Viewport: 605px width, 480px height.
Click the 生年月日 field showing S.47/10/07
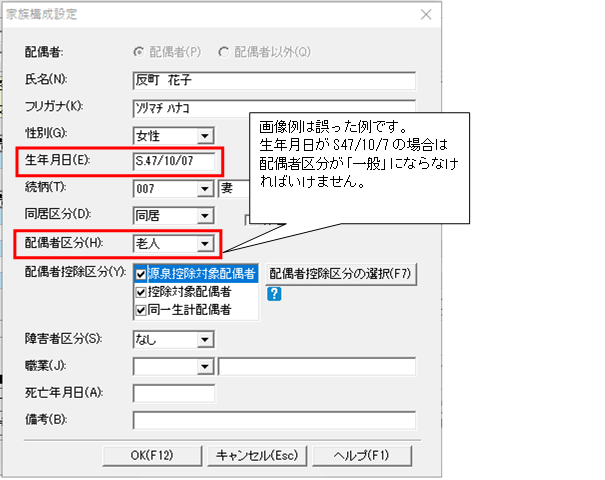tap(174, 161)
